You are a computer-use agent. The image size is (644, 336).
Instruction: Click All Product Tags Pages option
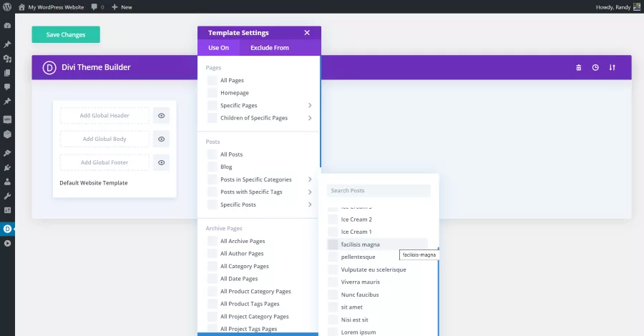(x=250, y=304)
